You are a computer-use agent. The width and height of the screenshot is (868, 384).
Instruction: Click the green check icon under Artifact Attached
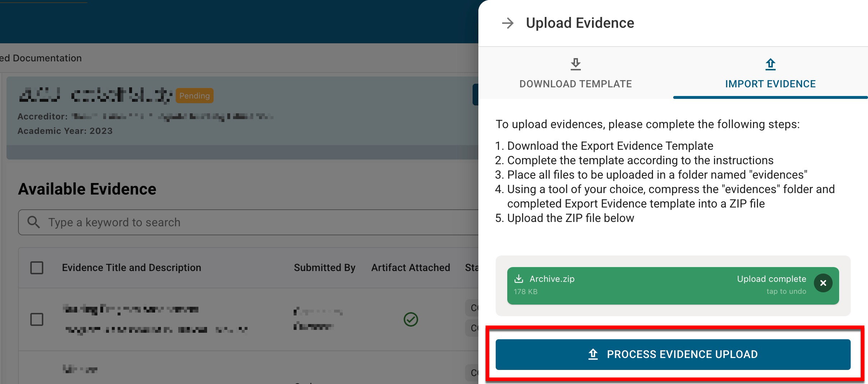pos(411,319)
